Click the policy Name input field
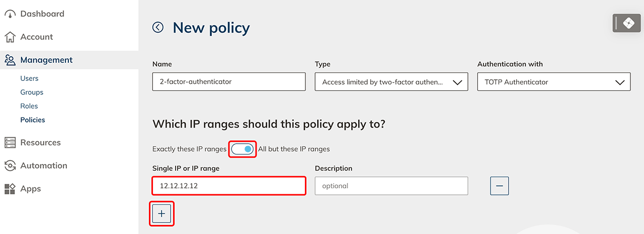 [x=228, y=82]
